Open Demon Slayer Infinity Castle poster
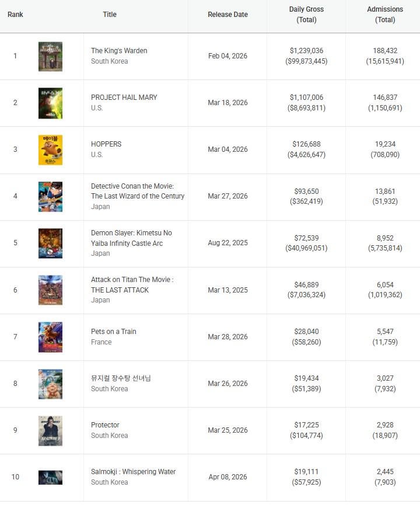 click(x=50, y=243)
